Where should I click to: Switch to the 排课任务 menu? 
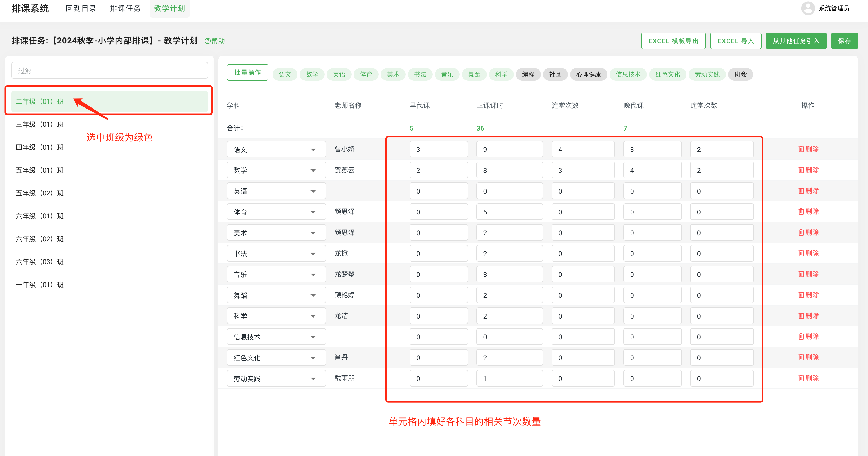[125, 8]
